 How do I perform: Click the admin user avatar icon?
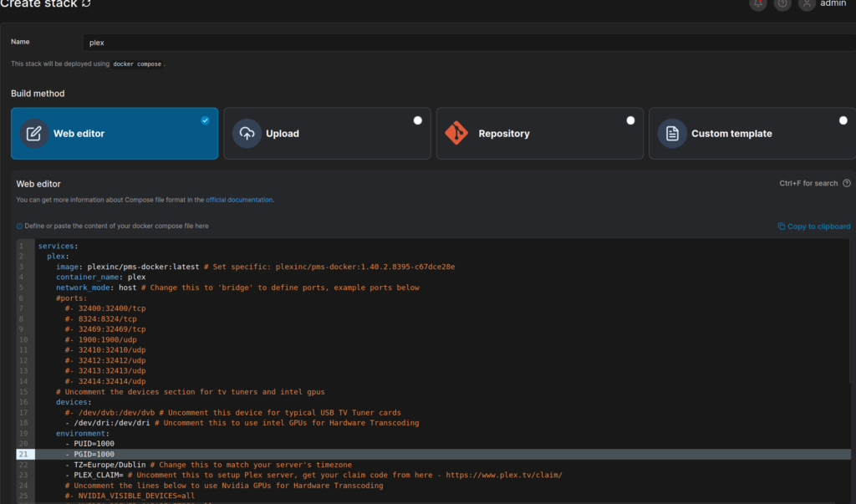coord(807,3)
